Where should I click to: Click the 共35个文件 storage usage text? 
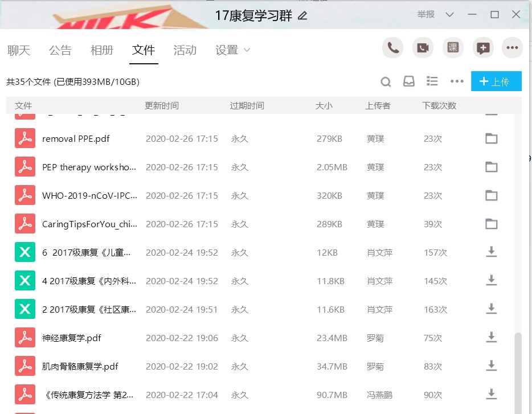pos(72,82)
